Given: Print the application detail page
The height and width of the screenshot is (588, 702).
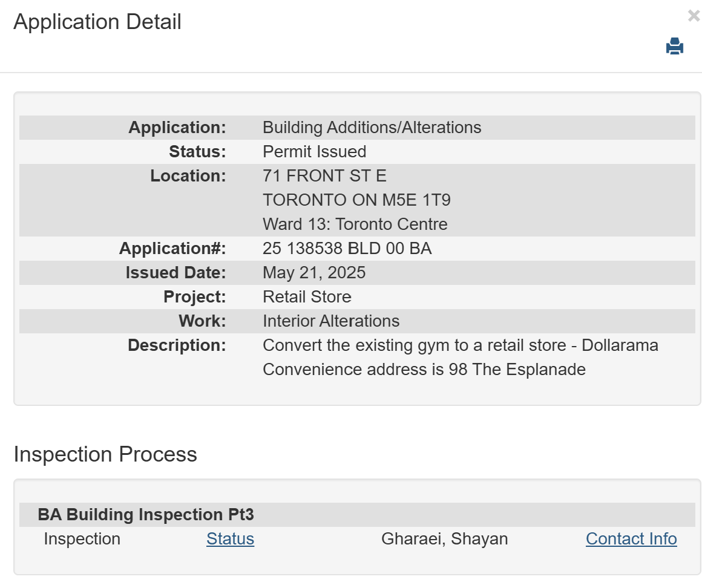Looking at the screenshot, I should coord(675,47).
